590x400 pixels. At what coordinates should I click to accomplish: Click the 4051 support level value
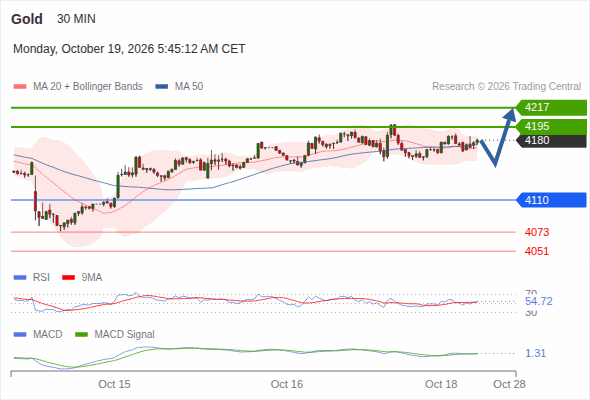coord(537,251)
